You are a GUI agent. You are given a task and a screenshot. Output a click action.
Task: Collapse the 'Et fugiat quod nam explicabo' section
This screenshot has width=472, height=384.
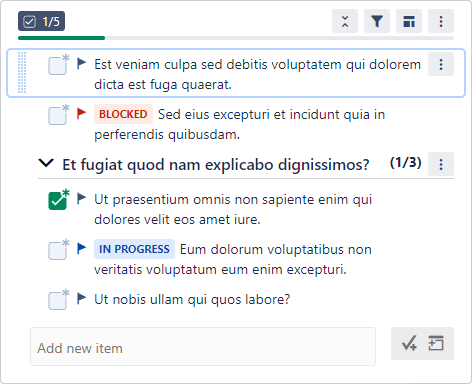(46, 163)
